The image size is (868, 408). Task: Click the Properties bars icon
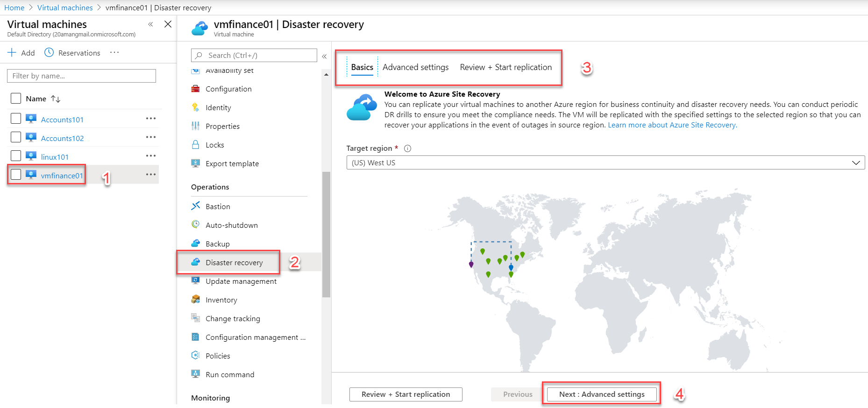196,126
